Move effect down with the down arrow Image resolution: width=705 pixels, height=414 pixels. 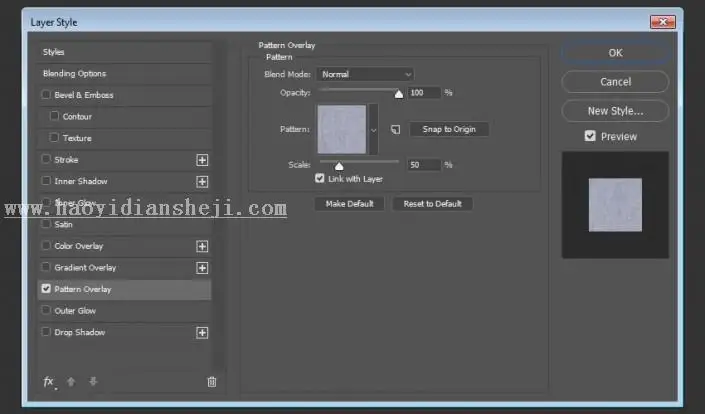point(93,382)
